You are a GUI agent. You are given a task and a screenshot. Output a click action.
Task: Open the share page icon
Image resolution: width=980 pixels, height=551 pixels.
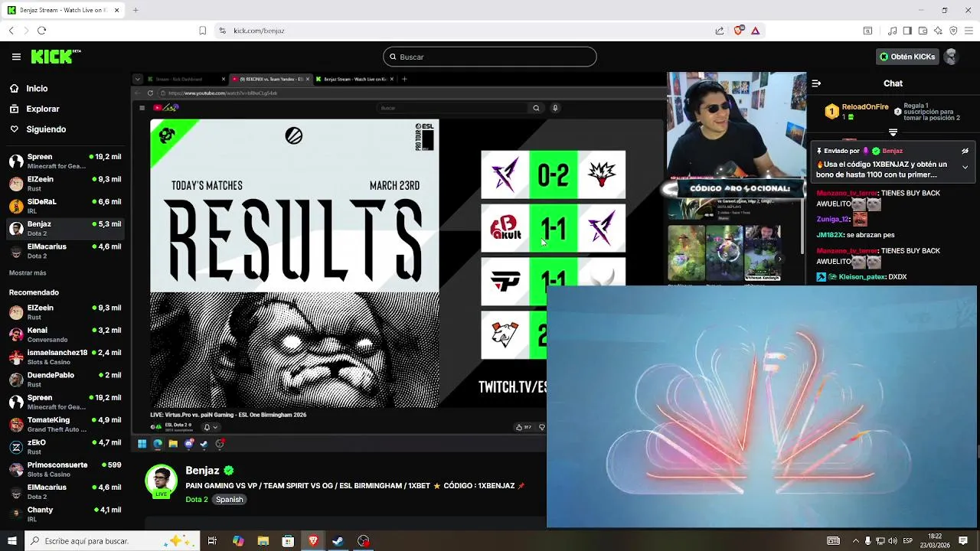click(720, 31)
